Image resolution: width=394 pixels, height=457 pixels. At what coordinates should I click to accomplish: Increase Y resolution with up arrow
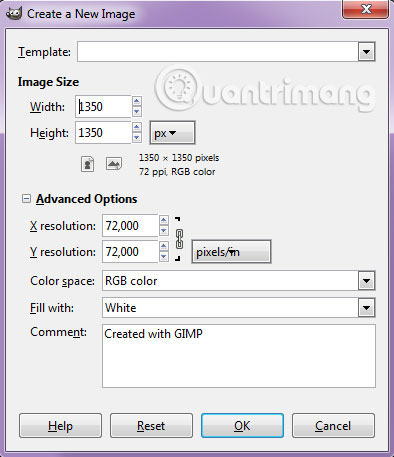tap(163, 246)
